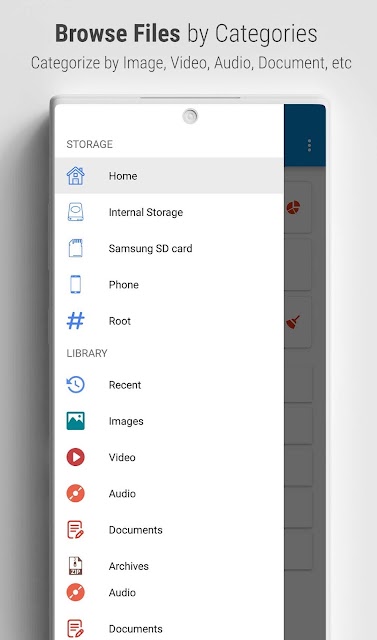The height and width of the screenshot is (640, 377).
Task: Open the Recent clock history icon
Action: tap(75, 385)
